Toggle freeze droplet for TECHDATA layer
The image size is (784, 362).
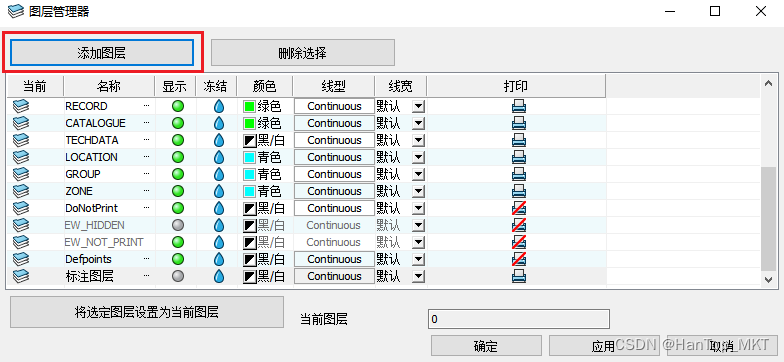[218, 140]
